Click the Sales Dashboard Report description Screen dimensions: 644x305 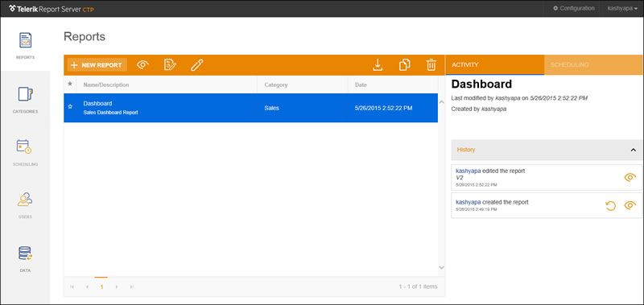[x=110, y=113]
